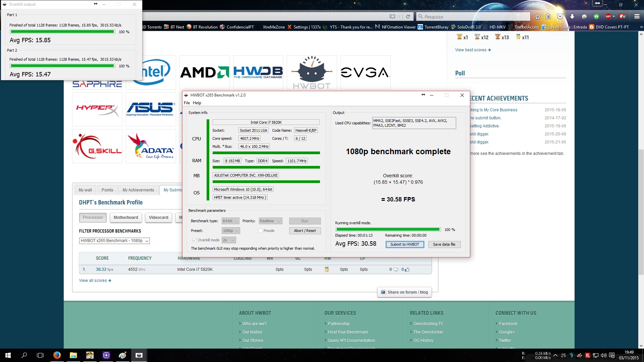
Task: Click the Running overkill mode progress bar
Action: coord(388,230)
